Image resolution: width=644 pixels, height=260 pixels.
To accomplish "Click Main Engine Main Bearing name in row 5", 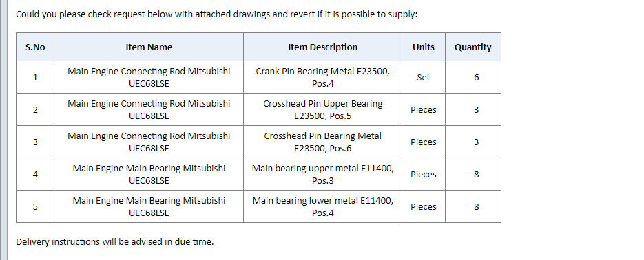I will click(149, 206).
